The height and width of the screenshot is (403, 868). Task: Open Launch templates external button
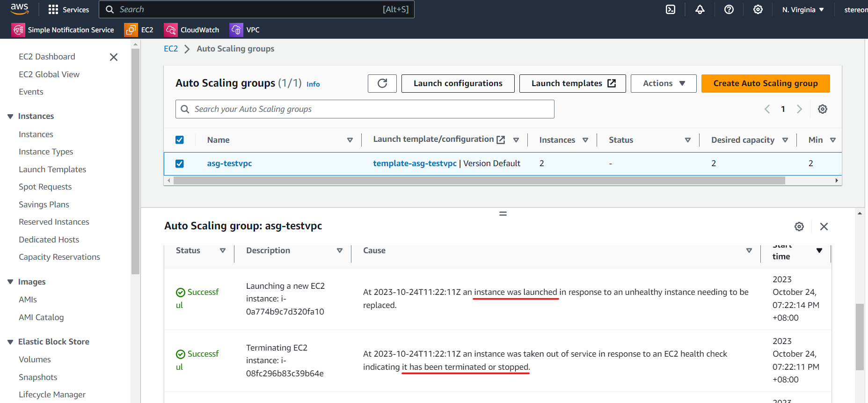(x=573, y=83)
